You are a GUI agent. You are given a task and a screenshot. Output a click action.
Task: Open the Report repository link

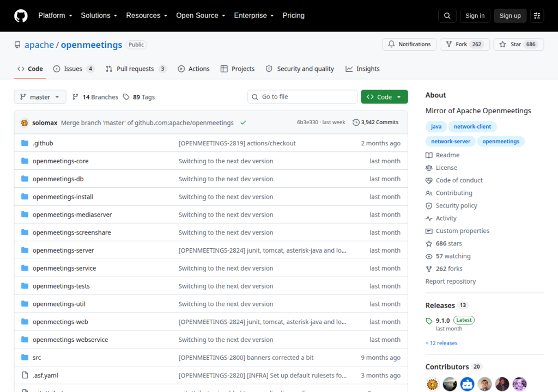point(451,281)
